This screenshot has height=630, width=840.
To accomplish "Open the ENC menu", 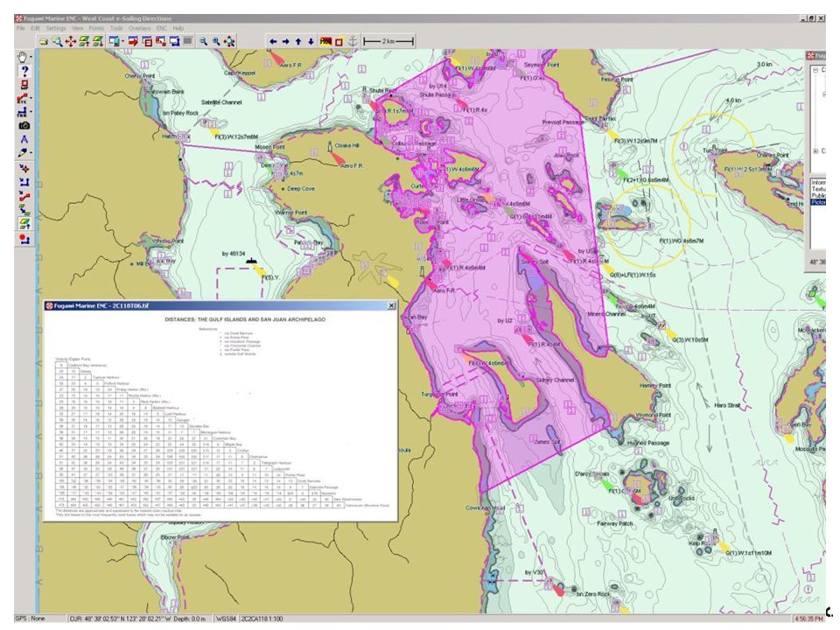I will [x=161, y=28].
